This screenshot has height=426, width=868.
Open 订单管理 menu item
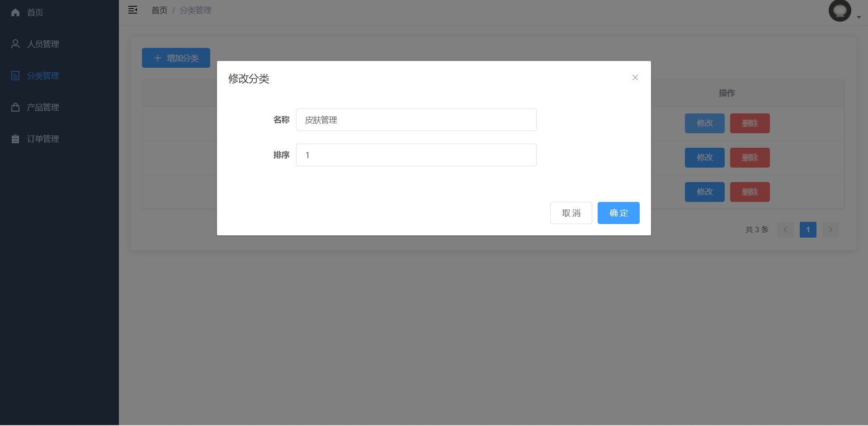click(x=43, y=139)
